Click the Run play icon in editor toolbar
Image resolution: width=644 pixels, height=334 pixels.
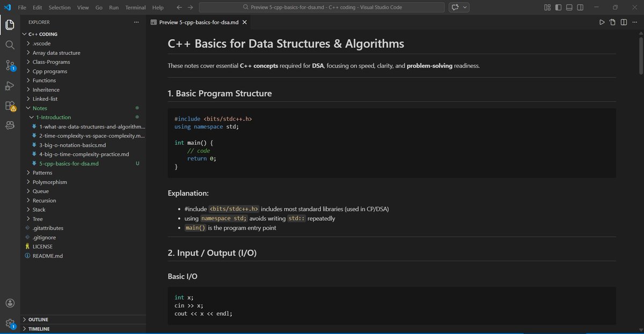(x=602, y=22)
